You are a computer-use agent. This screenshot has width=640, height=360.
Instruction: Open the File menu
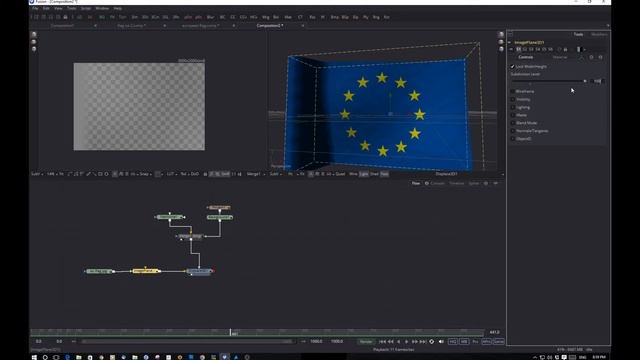point(35,8)
